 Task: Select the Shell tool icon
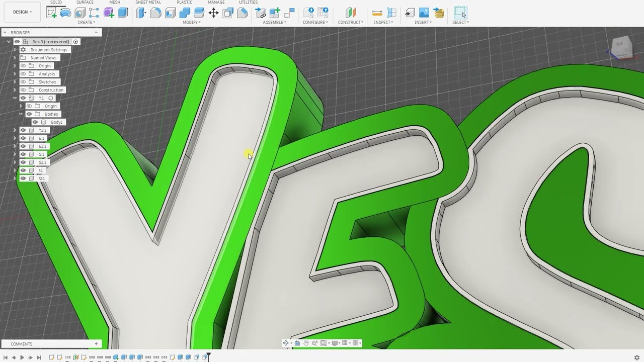click(171, 13)
